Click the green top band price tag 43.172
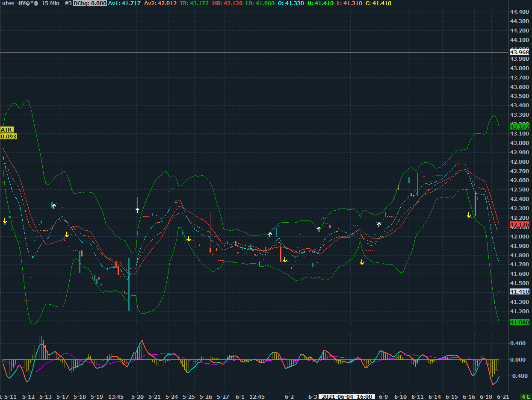This screenshot has height=400, width=532. pyautogui.click(x=520, y=126)
